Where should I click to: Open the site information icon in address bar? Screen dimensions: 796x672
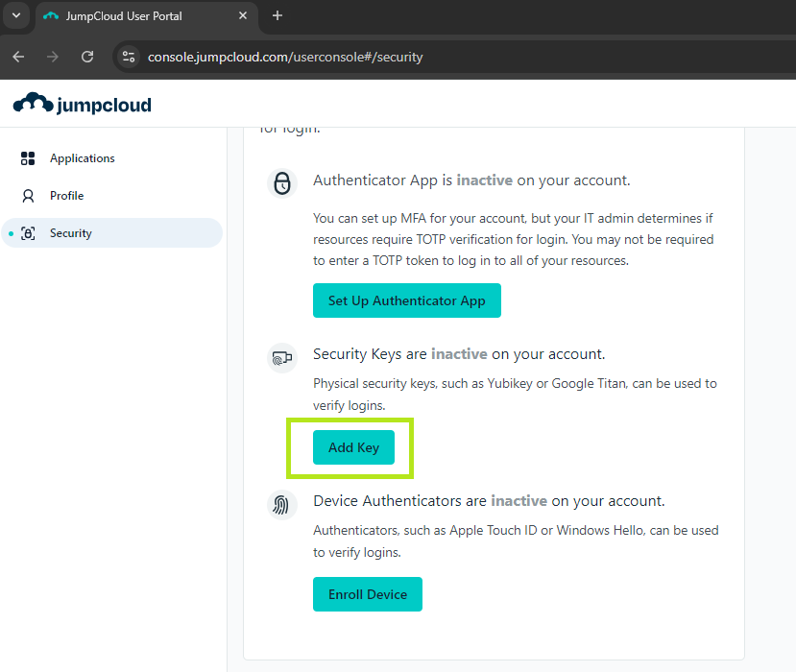tap(129, 57)
